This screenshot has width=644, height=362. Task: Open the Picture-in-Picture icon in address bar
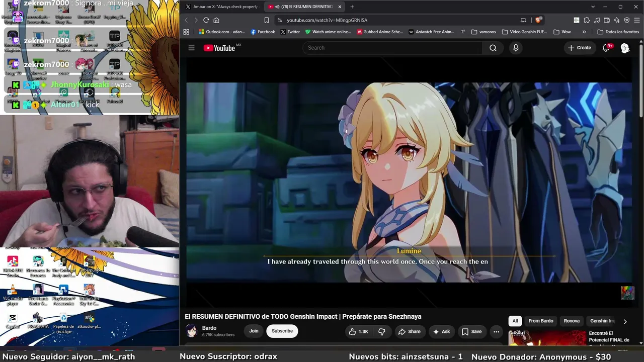click(523, 20)
